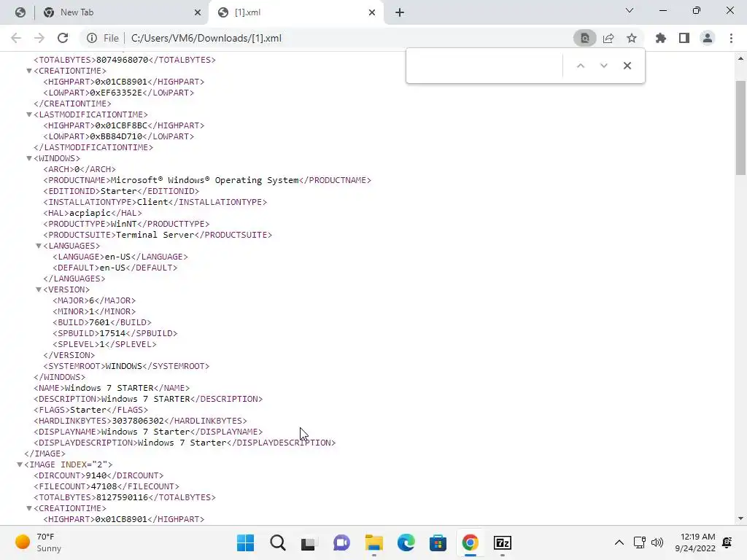Reload the [1].xml page
Screen dimensions: 747x560
[x=63, y=38]
